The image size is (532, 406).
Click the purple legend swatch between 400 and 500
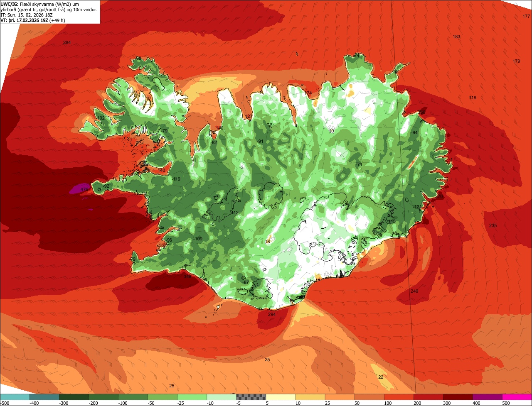488,397
